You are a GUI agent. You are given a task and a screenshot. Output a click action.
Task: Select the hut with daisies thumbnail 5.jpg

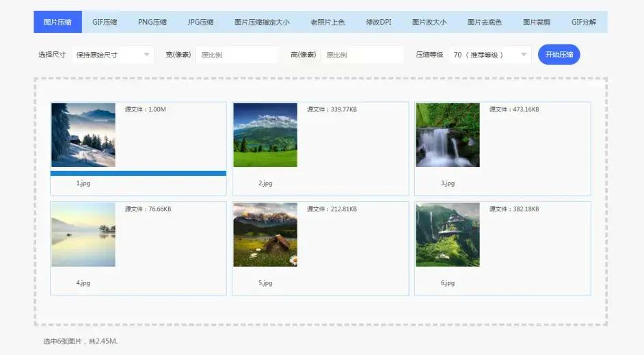265,235
